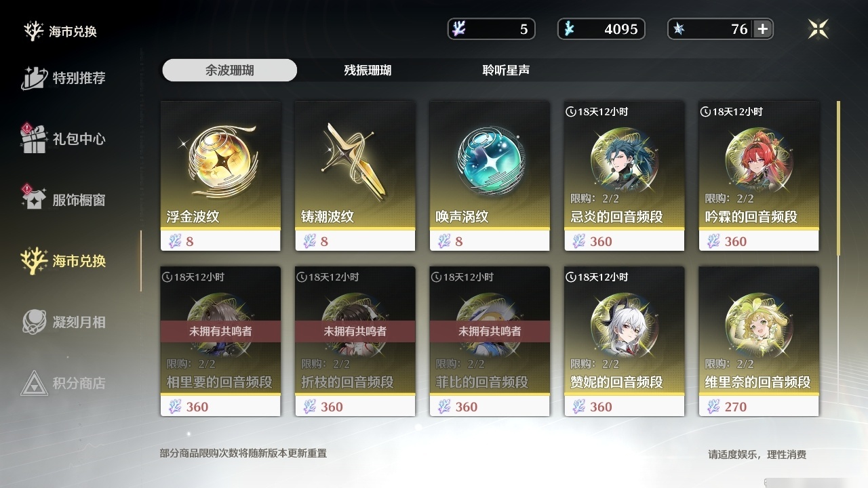Choose 赞妮的回音频段 item card

click(x=624, y=342)
